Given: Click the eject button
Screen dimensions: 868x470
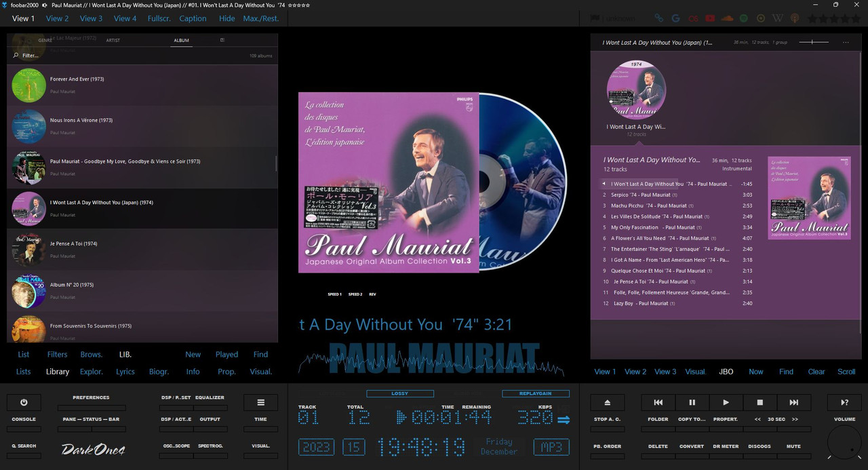Looking at the screenshot, I should coord(607,402).
